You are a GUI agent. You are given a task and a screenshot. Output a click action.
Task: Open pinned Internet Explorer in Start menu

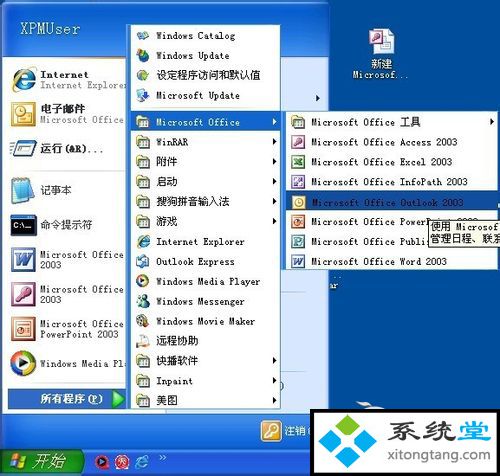(67, 80)
